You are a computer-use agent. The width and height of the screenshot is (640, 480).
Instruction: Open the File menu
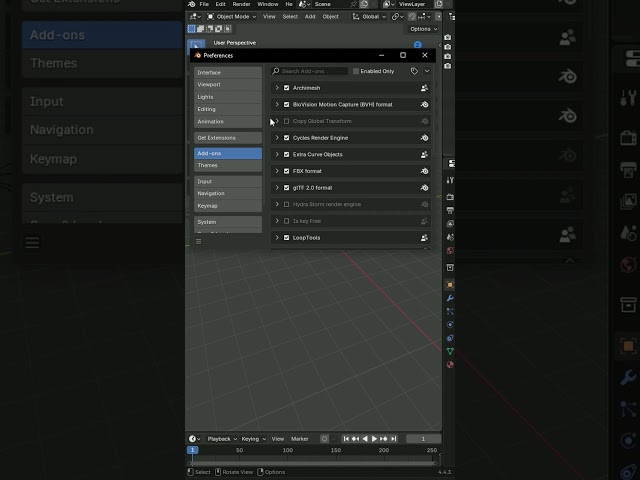(204, 4)
